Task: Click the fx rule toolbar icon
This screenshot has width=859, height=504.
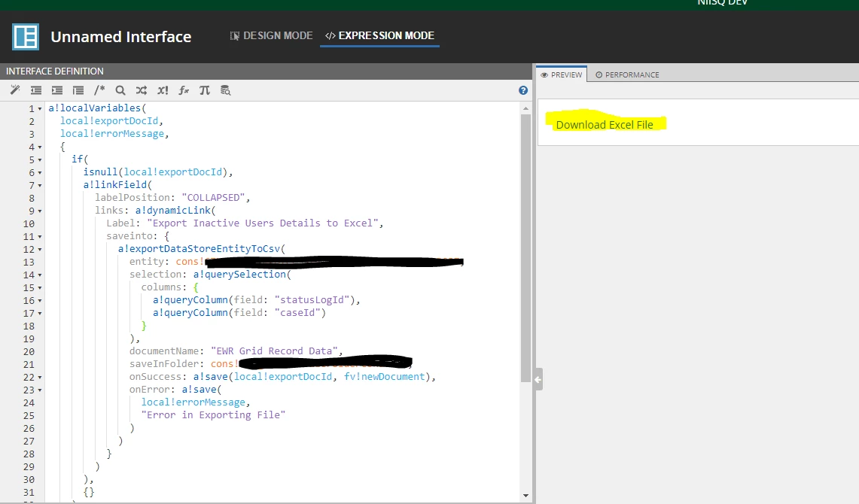Action: tap(184, 90)
